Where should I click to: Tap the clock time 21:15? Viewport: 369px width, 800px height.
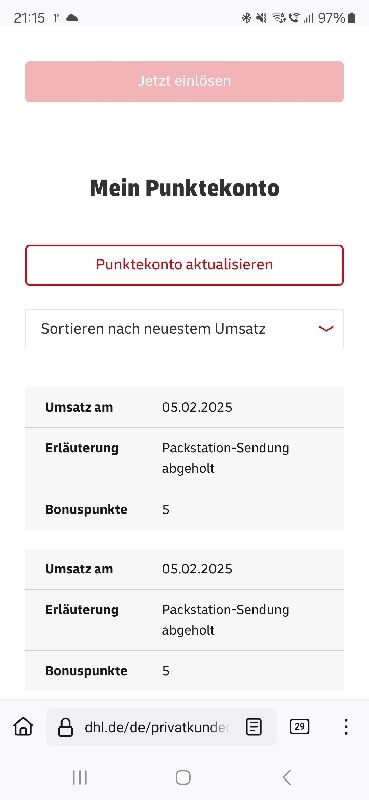click(29, 18)
